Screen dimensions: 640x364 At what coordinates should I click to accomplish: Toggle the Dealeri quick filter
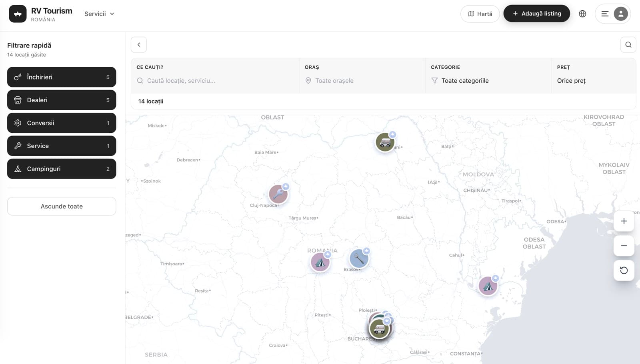tap(62, 100)
